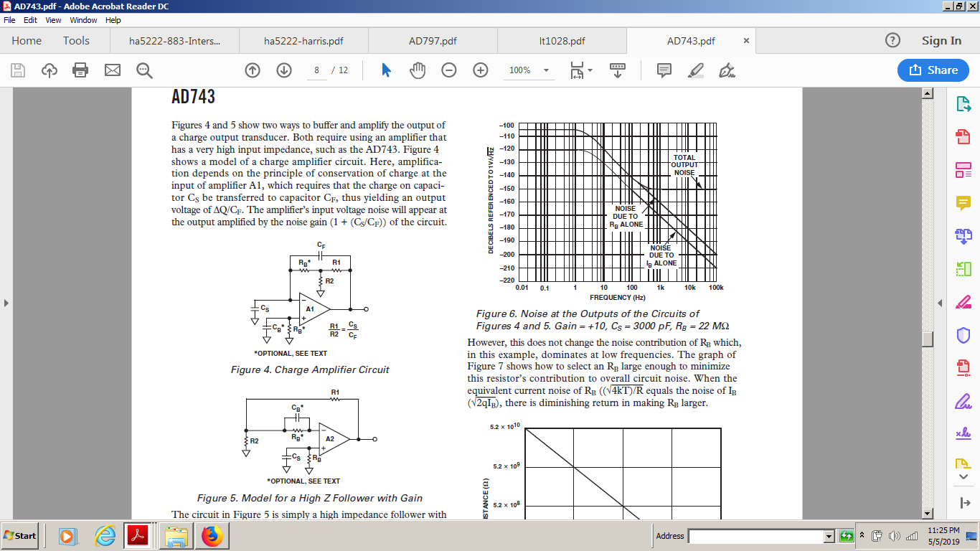The height and width of the screenshot is (551, 980).
Task: Open the Sign document pen tool
Action: pos(727,70)
